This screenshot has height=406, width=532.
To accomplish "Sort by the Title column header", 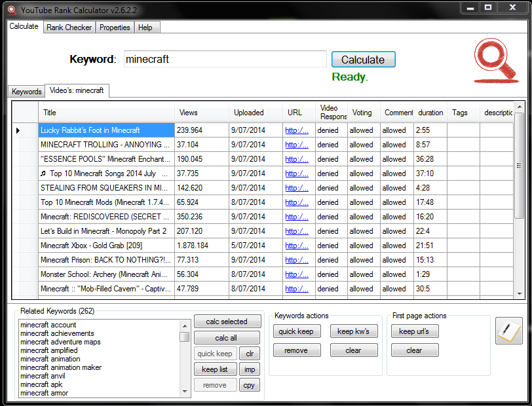I will point(106,113).
